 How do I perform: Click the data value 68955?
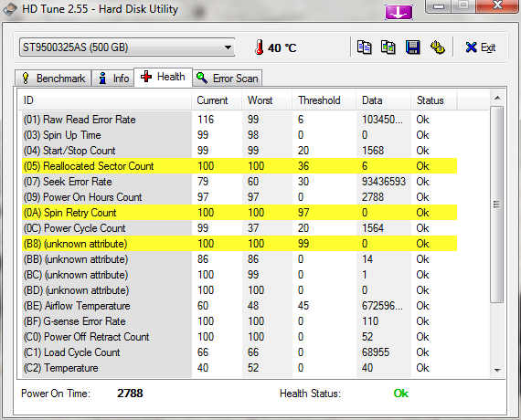pos(376,352)
